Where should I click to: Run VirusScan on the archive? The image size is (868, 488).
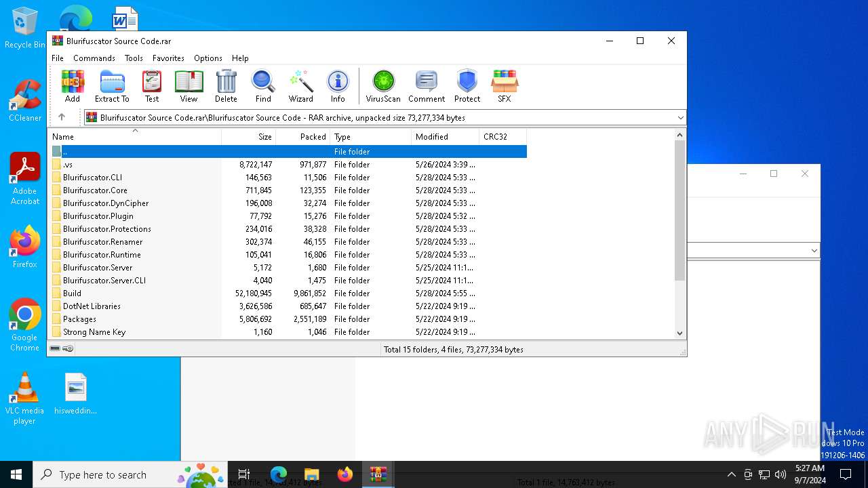[x=383, y=86]
